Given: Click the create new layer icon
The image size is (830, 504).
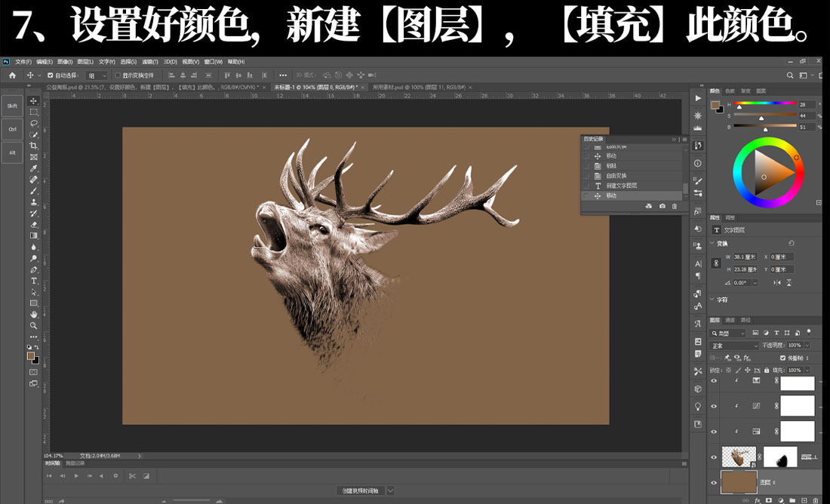Looking at the screenshot, I should click(x=804, y=499).
